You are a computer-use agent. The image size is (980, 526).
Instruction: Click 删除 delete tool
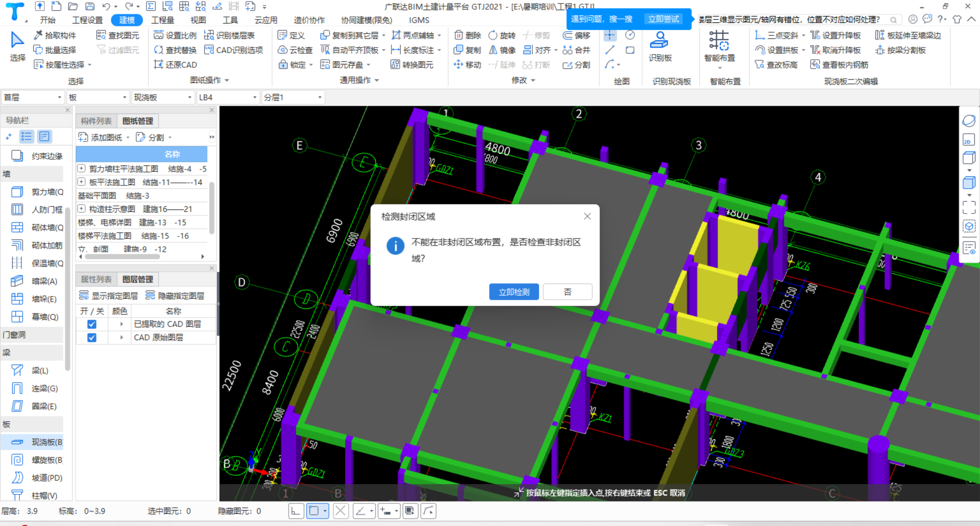[468, 35]
